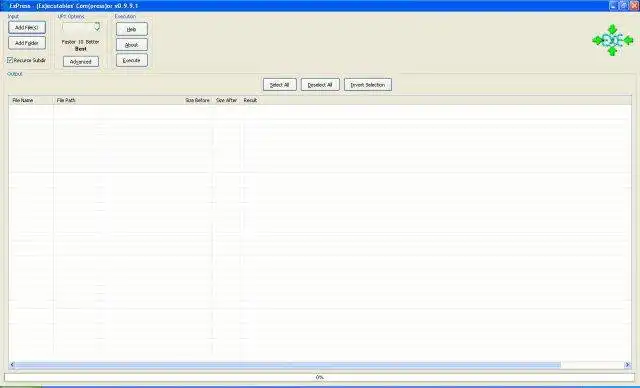Maximize the ExPress window
This screenshot has width=640, height=388.
pyautogui.click(x=624, y=5)
